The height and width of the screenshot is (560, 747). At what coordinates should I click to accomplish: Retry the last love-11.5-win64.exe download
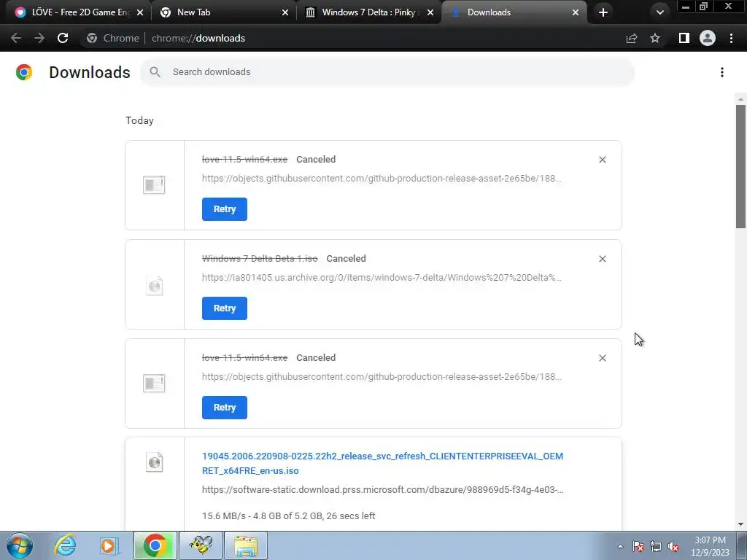tap(225, 407)
